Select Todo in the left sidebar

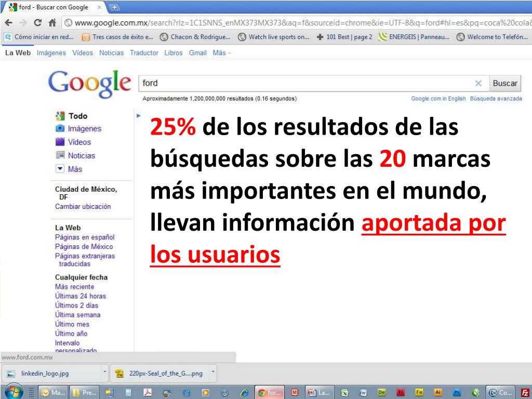coord(71,116)
